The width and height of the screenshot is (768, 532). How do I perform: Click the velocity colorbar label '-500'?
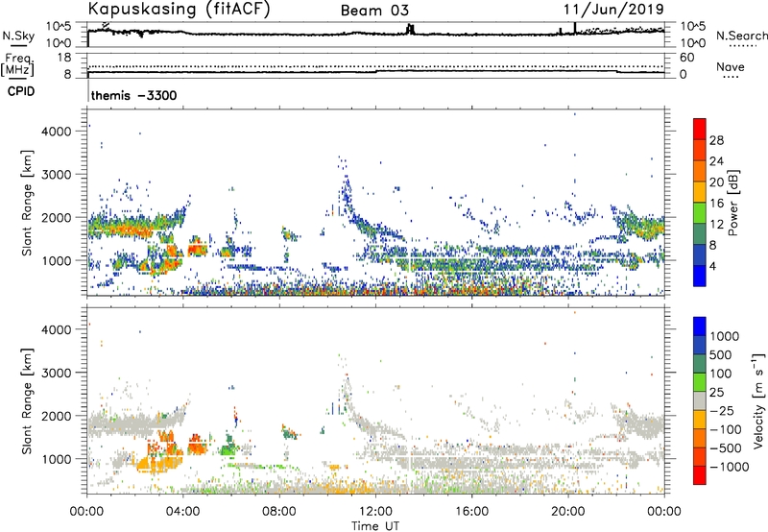coord(725,448)
